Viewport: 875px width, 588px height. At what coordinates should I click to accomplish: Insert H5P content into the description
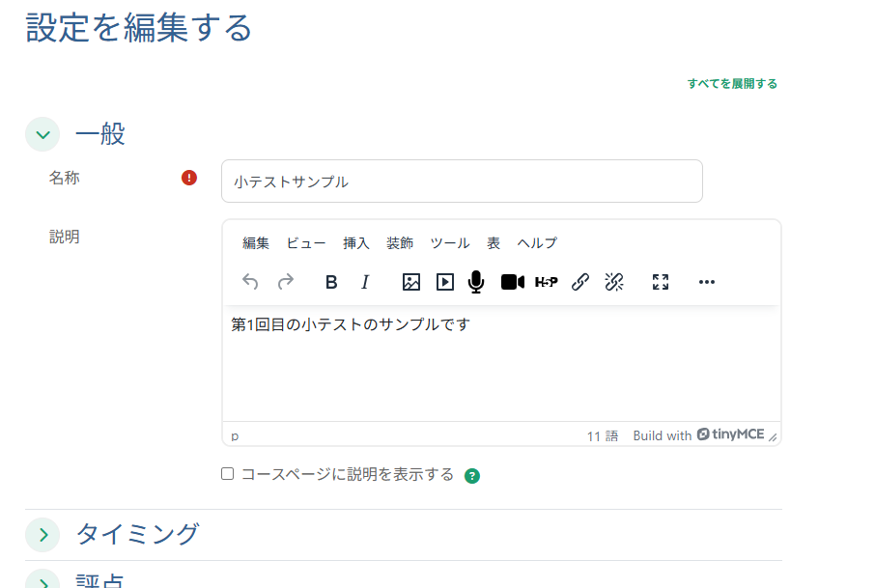[x=547, y=282]
